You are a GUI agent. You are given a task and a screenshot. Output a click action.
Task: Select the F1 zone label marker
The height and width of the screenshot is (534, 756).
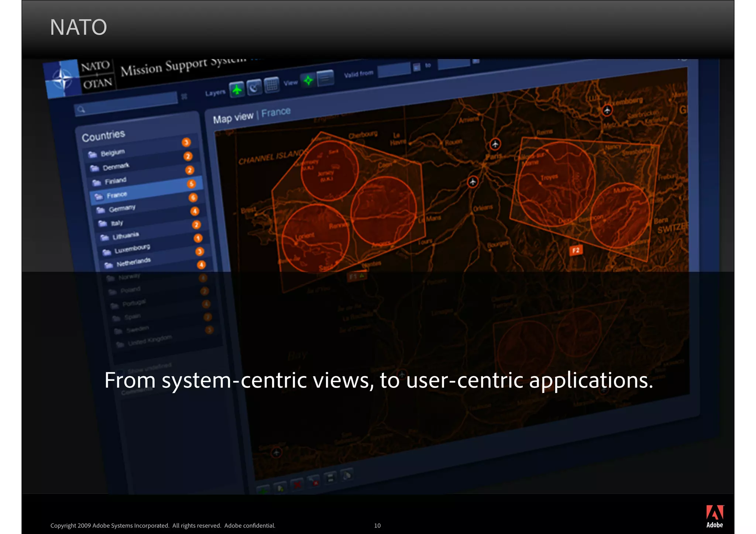coord(357,276)
